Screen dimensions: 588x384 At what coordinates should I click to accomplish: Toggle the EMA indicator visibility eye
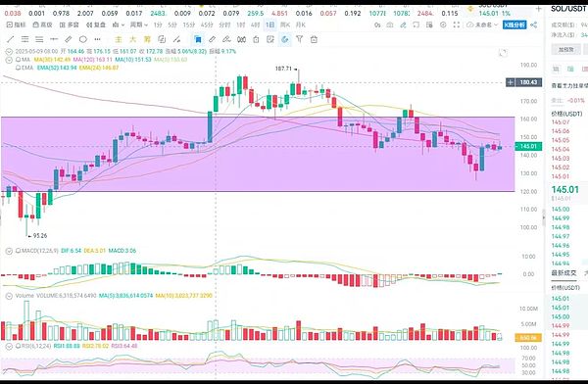coord(18,68)
